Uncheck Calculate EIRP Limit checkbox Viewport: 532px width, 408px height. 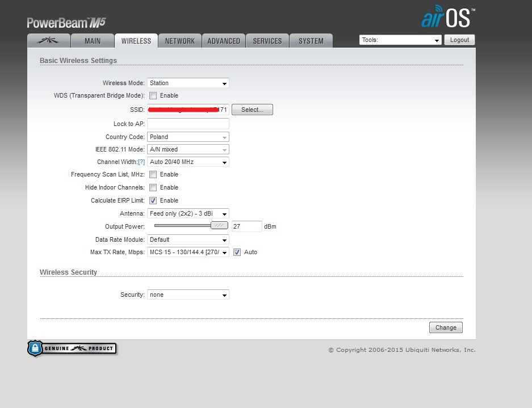pos(153,200)
